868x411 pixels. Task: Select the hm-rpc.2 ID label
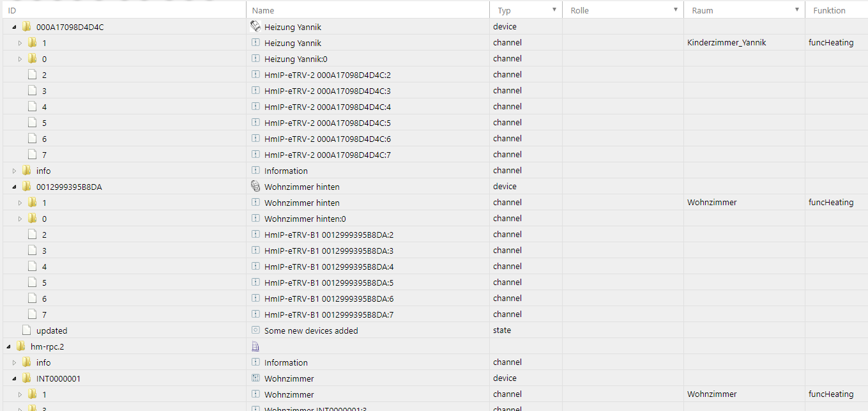point(47,346)
